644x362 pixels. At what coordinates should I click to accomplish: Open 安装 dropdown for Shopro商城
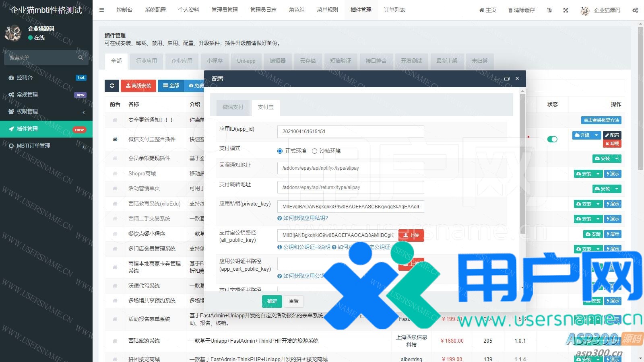[598, 174]
